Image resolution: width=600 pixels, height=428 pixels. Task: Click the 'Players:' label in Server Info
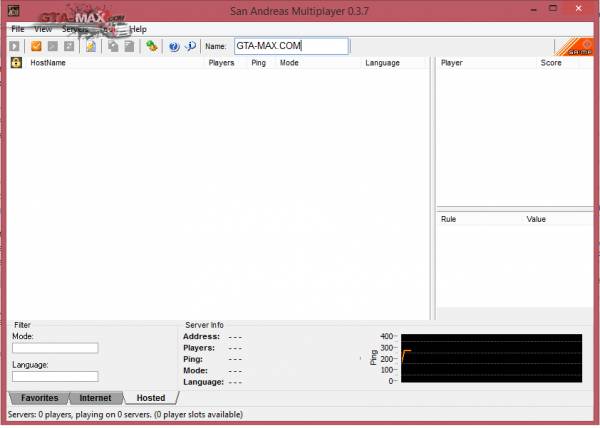click(x=199, y=348)
